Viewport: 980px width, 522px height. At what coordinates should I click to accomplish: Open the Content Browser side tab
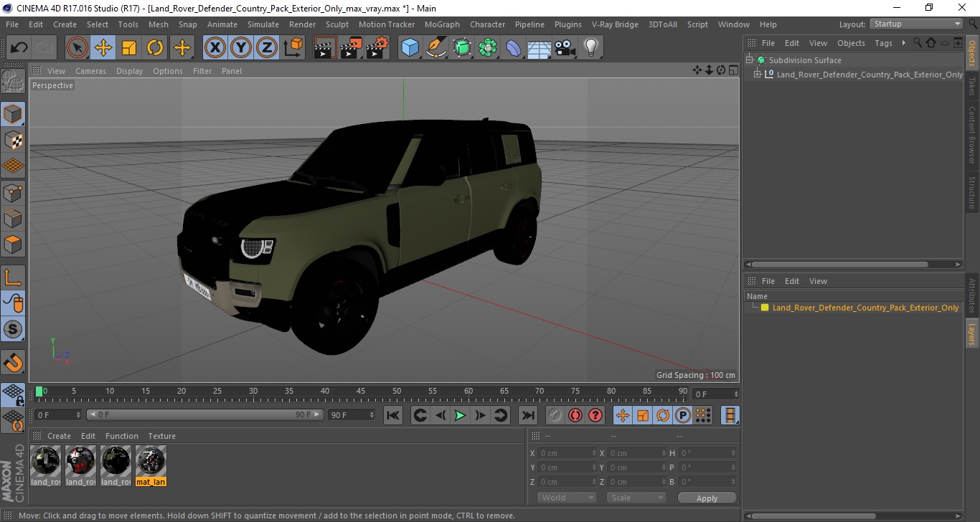(x=972, y=135)
